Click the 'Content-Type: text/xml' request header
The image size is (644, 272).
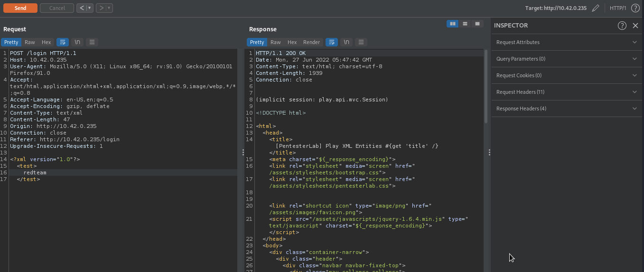click(x=47, y=113)
